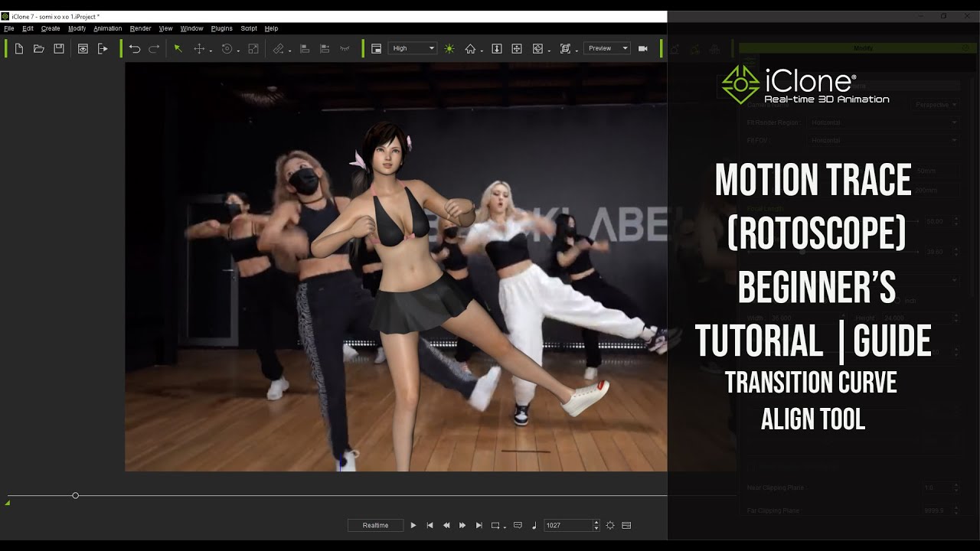The image size is (980, 551).
Task: Activate the Scale object tool
Action: [253, 48]
